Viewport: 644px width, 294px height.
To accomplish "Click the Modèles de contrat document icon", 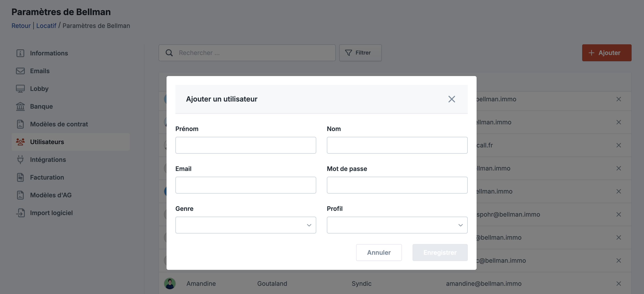I will coord(20,124).
